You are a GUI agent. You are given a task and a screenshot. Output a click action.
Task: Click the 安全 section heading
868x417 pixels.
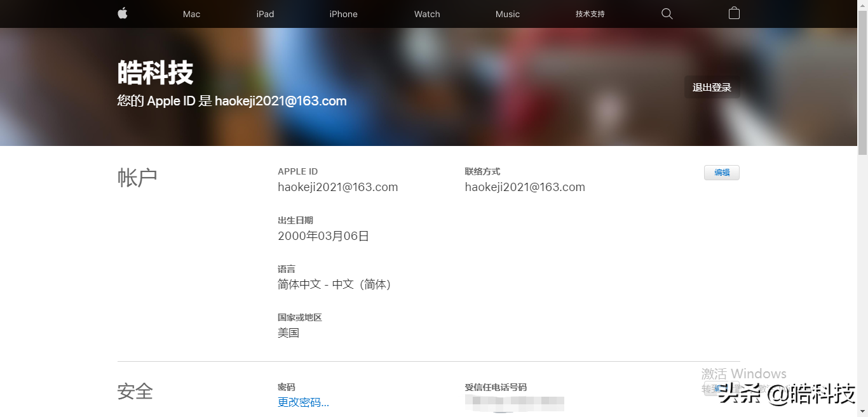click(x=135, y=391)
